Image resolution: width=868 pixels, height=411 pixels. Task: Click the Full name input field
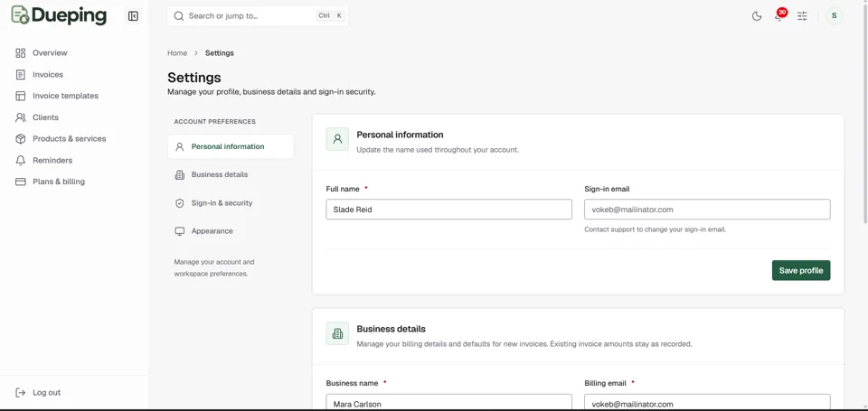pyautogui.click(x=449, y=210)
